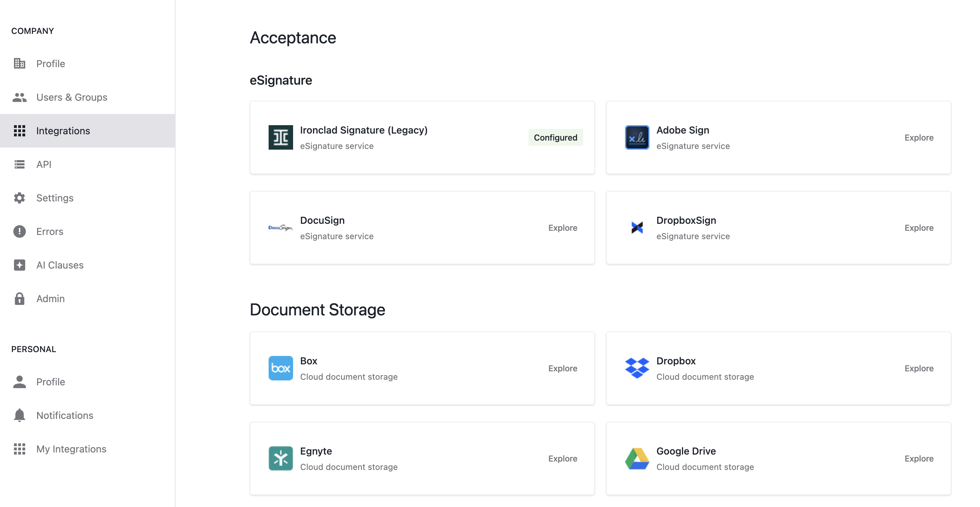Select the Google Drive card title
The height and width of the screenshot is (507, 980).
tap(686, 451)
